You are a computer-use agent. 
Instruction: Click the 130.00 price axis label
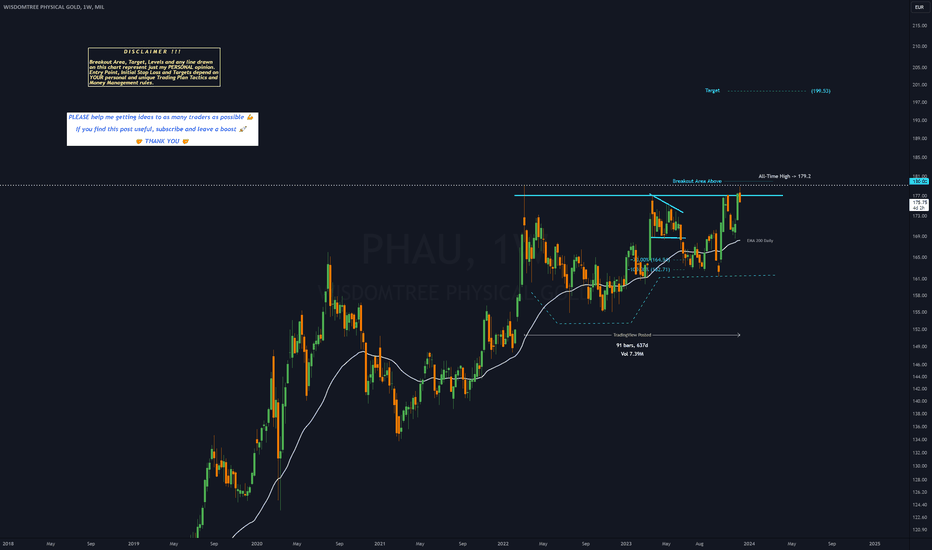click(920, 466)
